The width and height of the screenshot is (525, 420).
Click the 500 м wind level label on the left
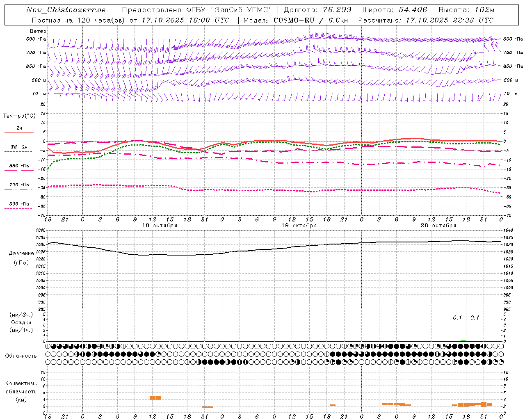click(39, 80)
